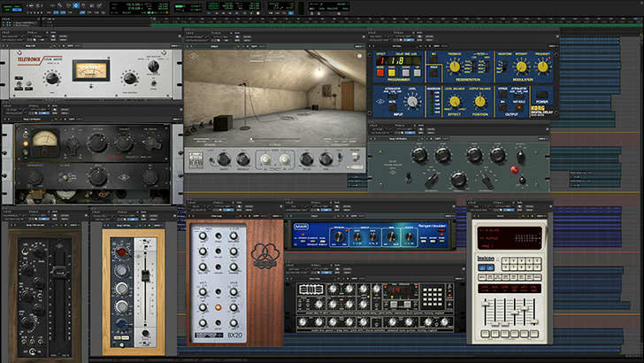
Task: Click the Korg delay's Power switch
Action: [x=541, y=95]
